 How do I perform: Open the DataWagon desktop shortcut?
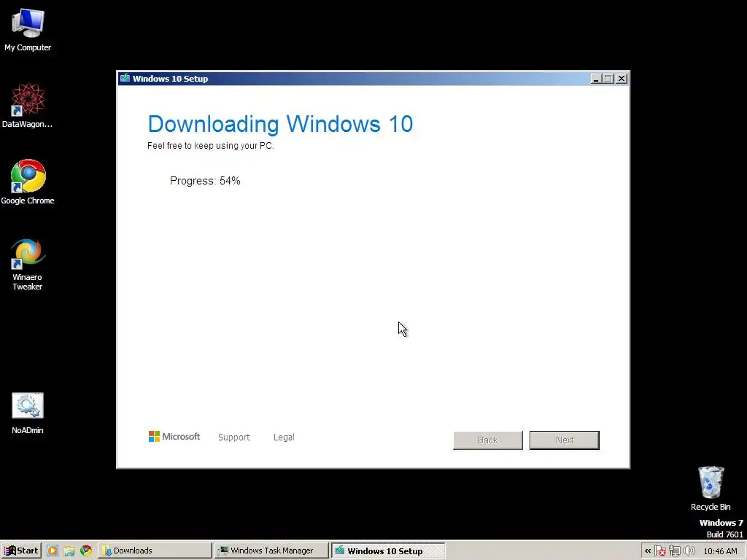(x=28, y=106)
